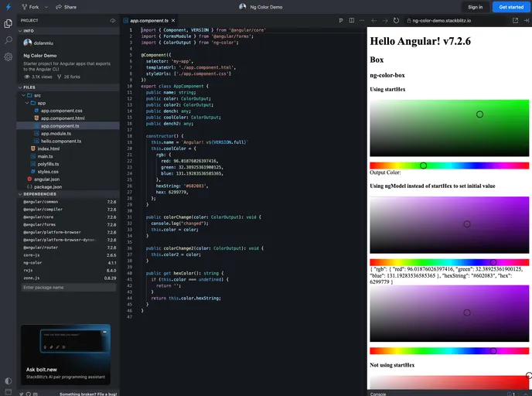Select the app.component.ts editor tab
This screenshot has width=532, height=396.
pyautogui.click(x=149, y=21)
